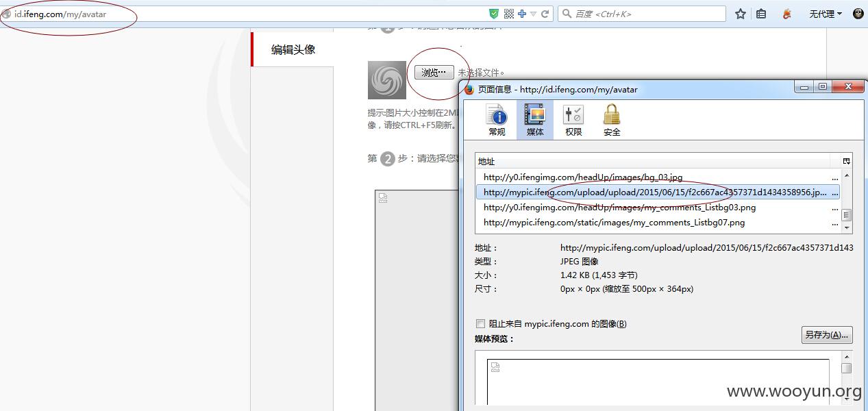The width and height of the screenshot is (868, 411).
Task: Open the column picker icon in list header
Action: coord(847,161)
